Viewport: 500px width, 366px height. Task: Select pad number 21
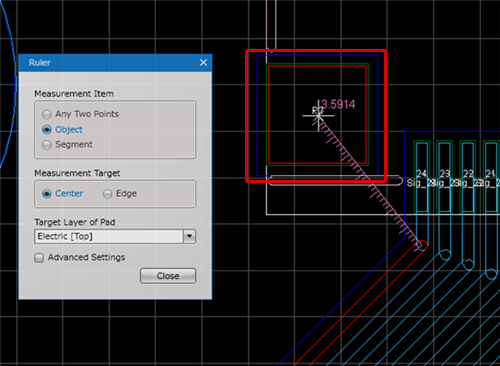491,177
